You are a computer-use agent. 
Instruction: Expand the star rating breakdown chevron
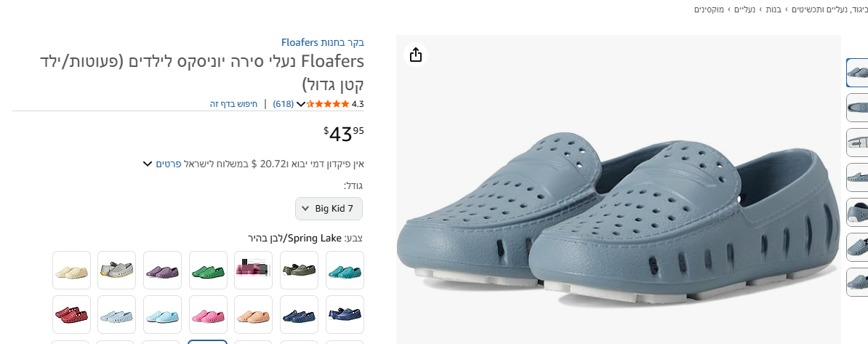tap(301, 104)
